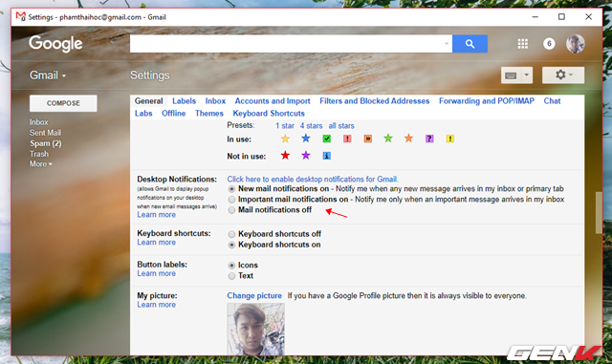Select Keyboard shortcuts off option
The height and width of the screenshot is (364, 612).
[x=231, y=234]
